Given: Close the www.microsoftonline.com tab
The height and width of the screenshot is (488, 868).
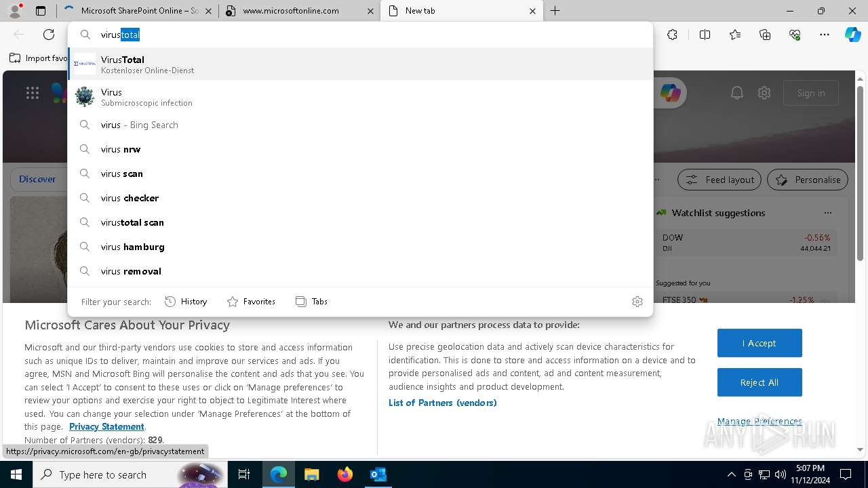Looking at the screenshot, I should click(370, 11).
